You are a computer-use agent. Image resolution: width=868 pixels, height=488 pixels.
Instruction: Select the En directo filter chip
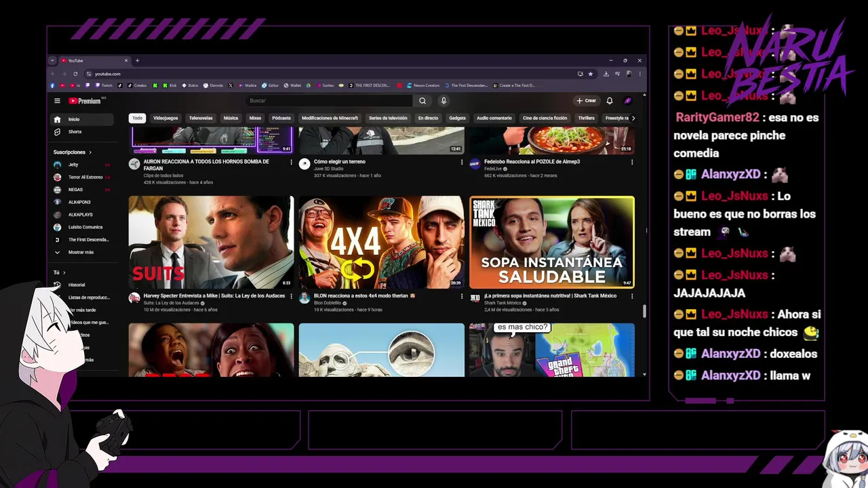428,118
